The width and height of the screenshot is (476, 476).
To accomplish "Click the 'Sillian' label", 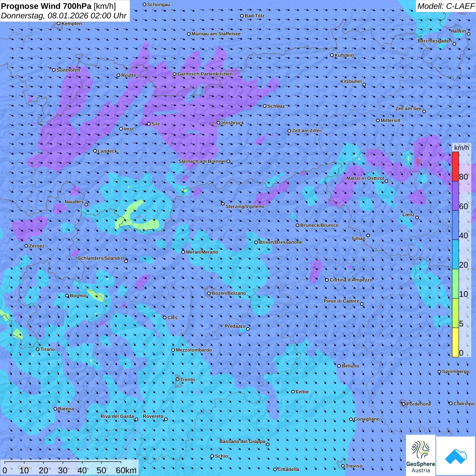I will point(358,238).
